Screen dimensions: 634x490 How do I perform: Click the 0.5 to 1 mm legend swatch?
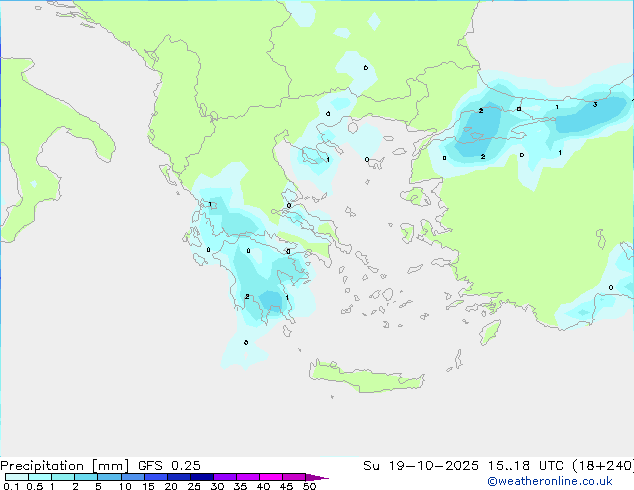click(40, 477)
